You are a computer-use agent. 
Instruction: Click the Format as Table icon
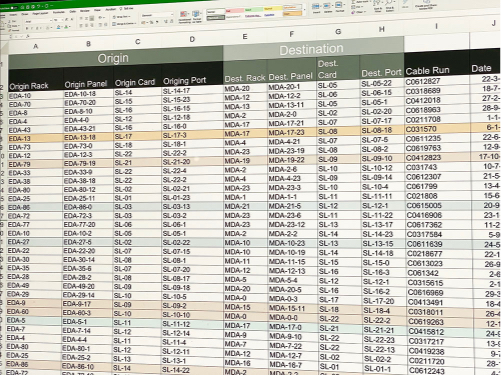pos(197,16)
